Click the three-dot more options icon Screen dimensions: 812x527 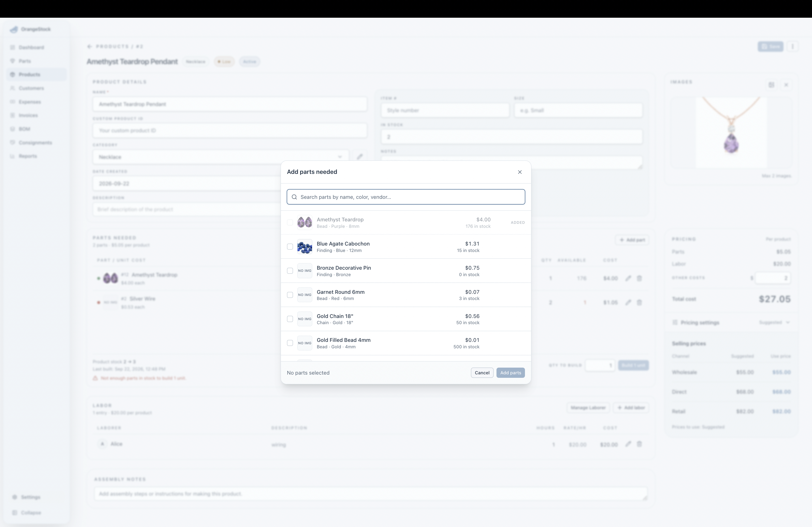click(x=793, y=46)
